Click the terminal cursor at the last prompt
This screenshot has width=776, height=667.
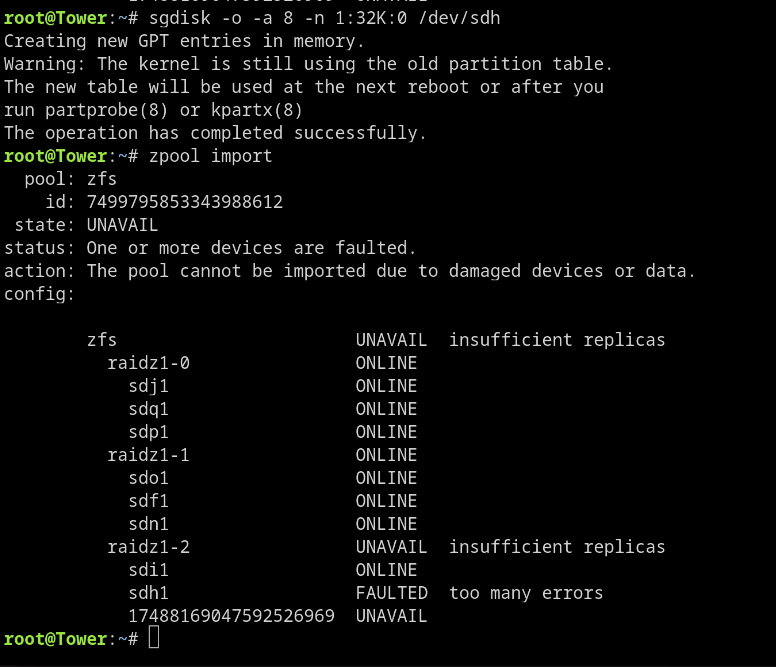point(154,637)
